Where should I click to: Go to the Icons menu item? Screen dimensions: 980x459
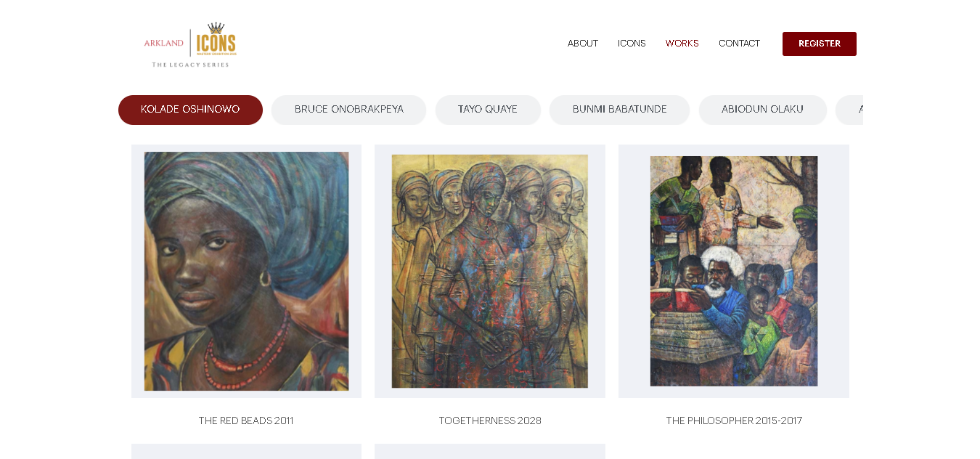pos(632,44)
